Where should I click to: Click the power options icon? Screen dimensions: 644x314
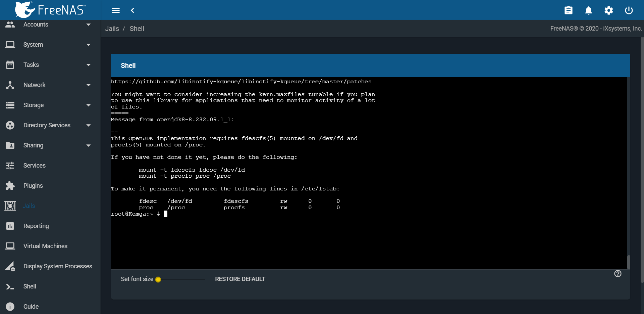click(629, 10)
